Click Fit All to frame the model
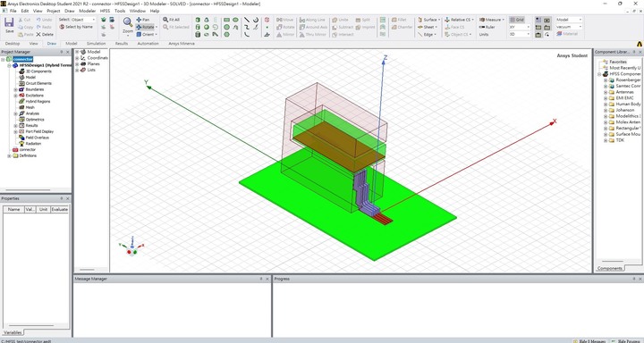Screen dimensions: 644x343 [x=171, y=20]
